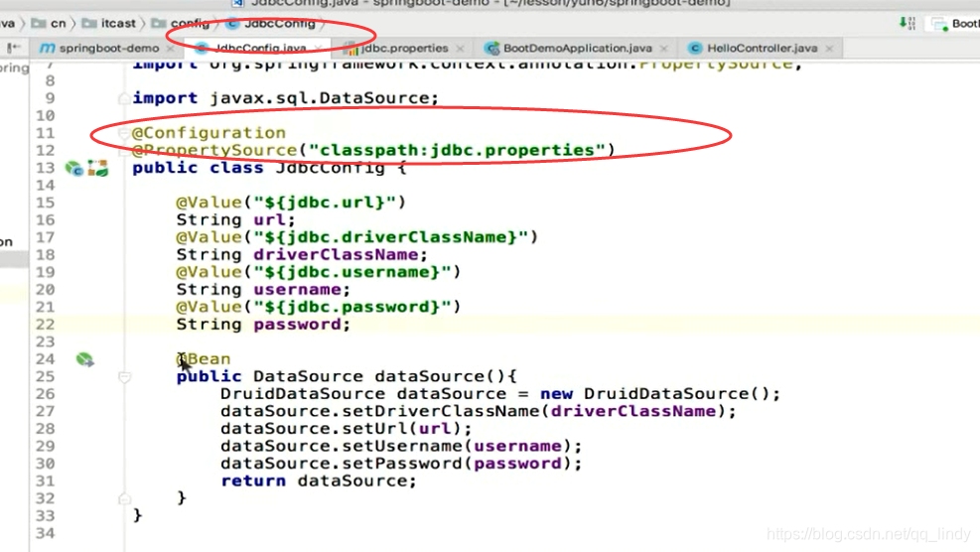
Task: Click the @Configuration annotation
Action: coord(209,133)
